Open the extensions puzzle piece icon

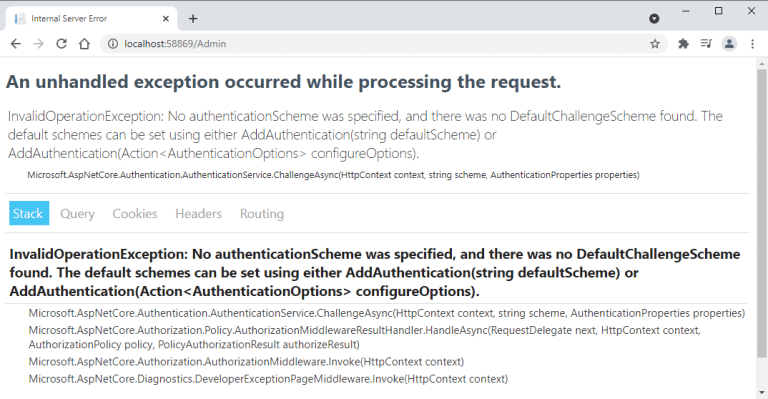click(683, 44)
